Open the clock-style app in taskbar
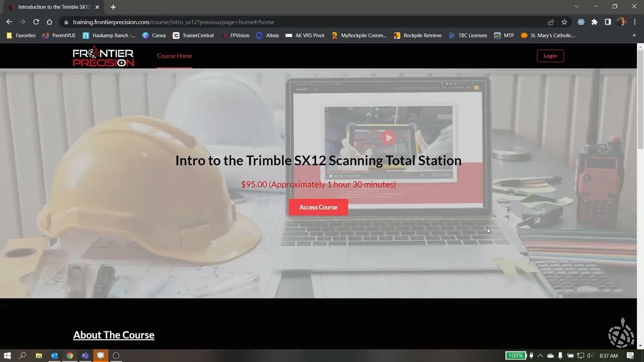This screenshot has width=644, height=362. tap(116, 355)
